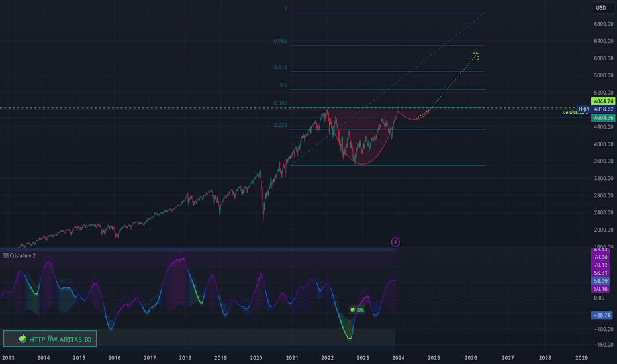Click the 2020 label on time axis

coord(256,357)
